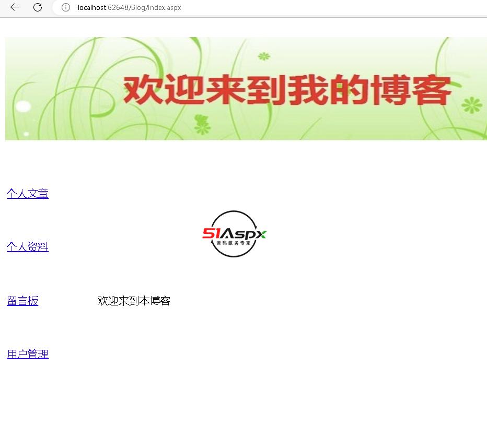Go to the 留言板 link

[x=22, y=301]
